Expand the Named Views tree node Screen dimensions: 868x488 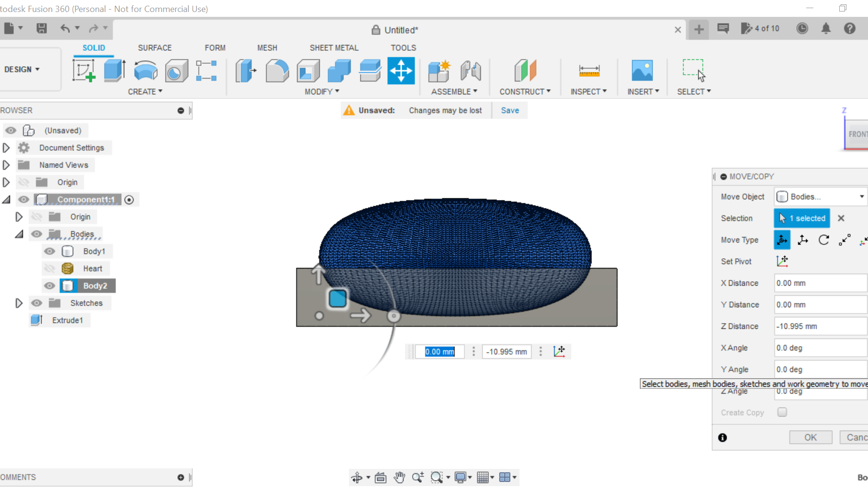[x=6, y=164]
